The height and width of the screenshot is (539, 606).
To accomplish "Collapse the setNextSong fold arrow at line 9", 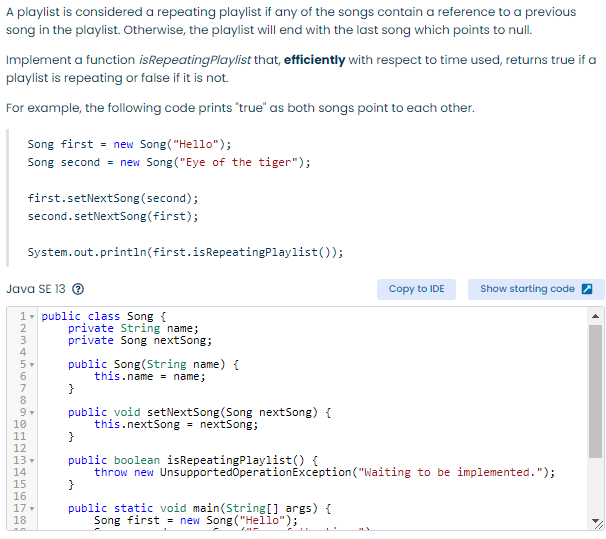I will [32, 413].
